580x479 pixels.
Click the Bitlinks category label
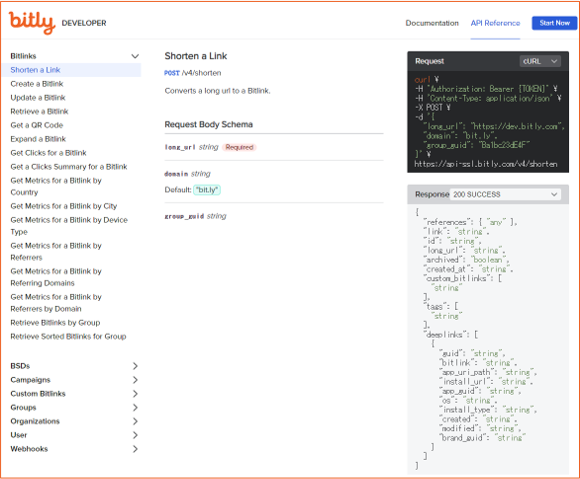(x=23, y=56)
